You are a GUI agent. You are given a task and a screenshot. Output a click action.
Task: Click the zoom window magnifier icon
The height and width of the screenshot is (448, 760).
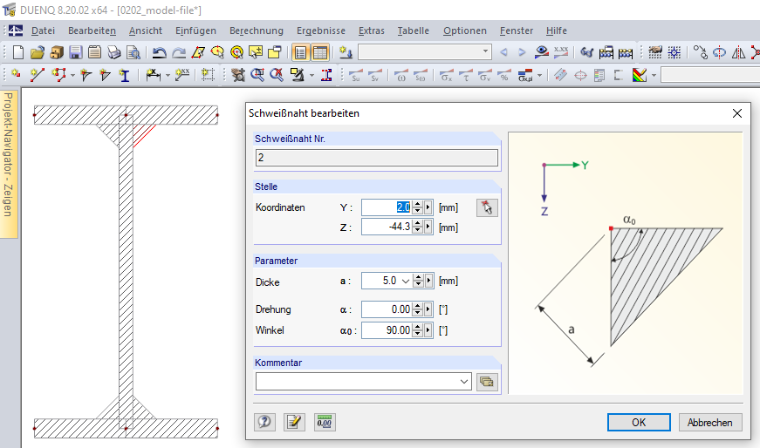pos(257,75)
